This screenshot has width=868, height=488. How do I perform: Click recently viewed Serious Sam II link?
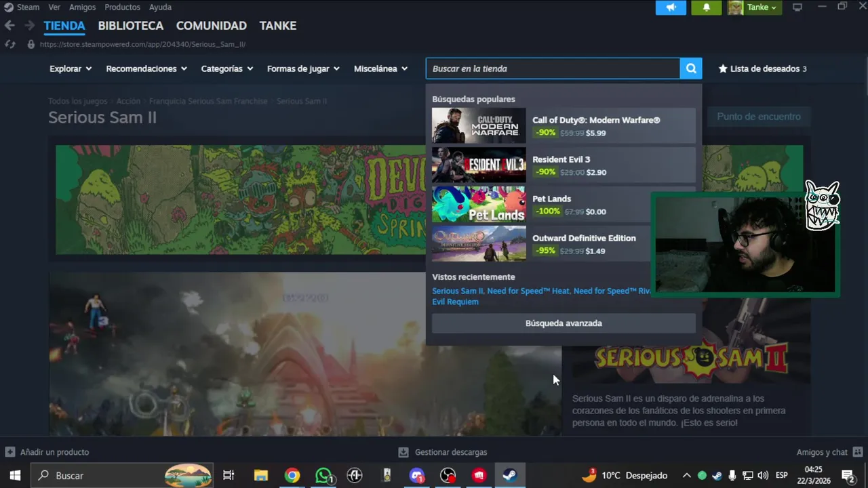(x=458, y=291)
